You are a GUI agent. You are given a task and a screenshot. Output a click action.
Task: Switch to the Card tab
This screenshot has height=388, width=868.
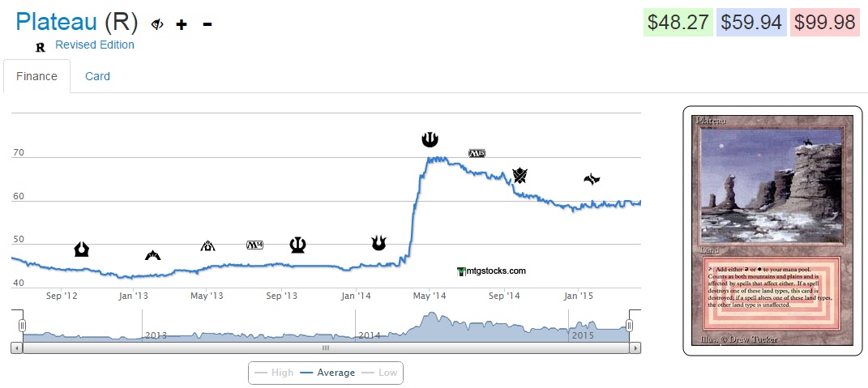[x=97, y=76]
